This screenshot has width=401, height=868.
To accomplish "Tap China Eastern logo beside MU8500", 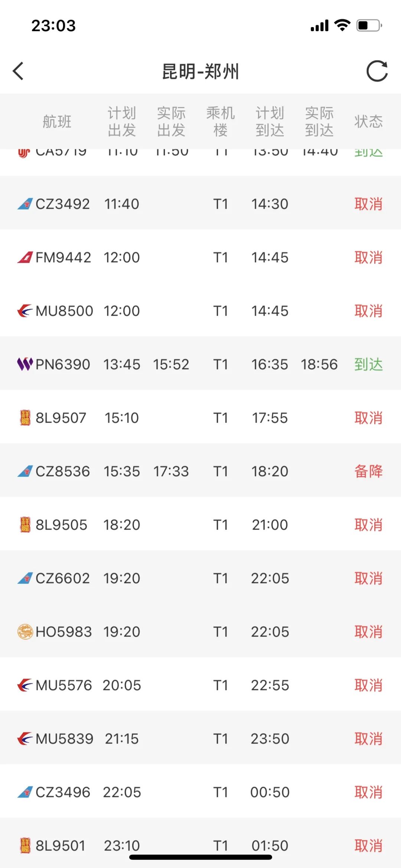I will pyautogui.click(x=25, y=311).
